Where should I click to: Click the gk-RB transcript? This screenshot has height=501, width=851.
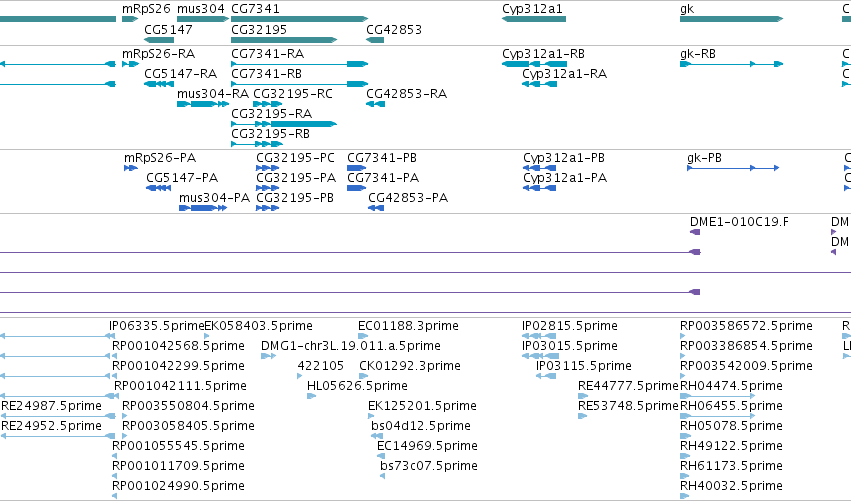[x=732, y=64]
